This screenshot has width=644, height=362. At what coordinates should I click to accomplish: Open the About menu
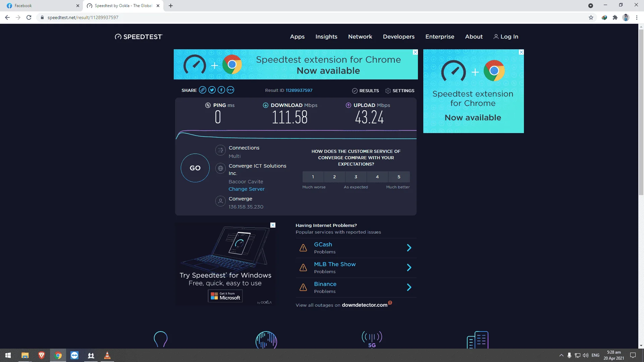pos(474,37)
